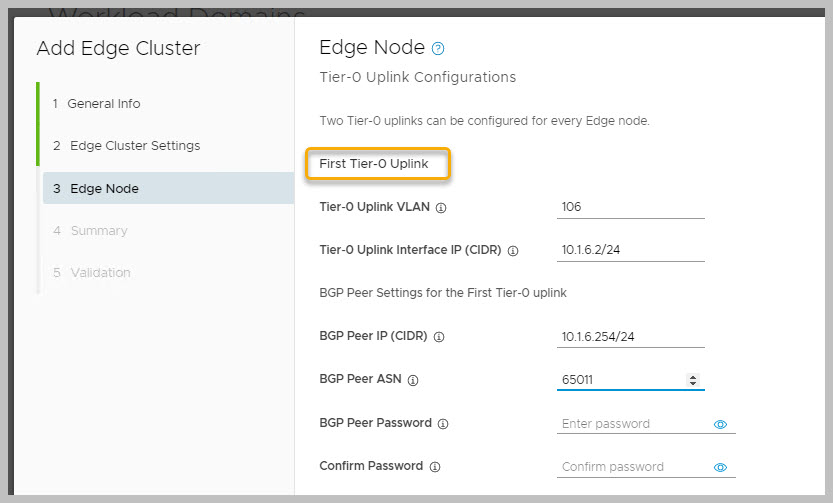Focus the Enter password field
The width and height of the screenshot is (833, 503).
coord(632,424)
